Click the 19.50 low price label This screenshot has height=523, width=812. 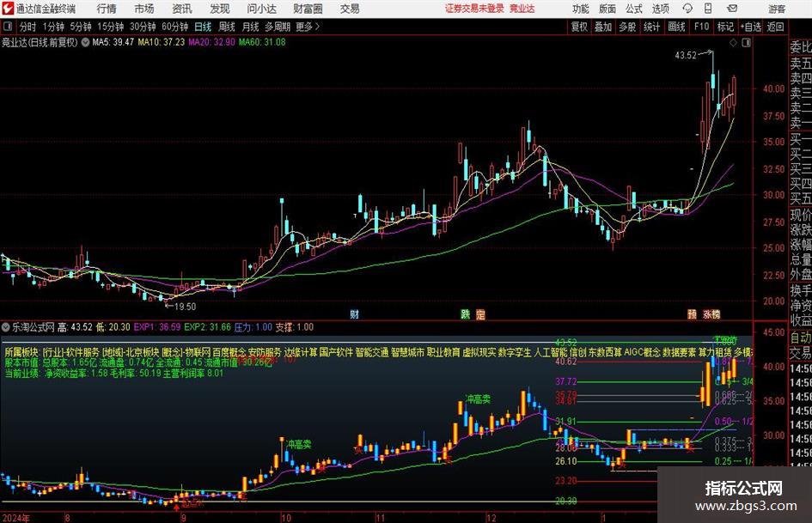(185, 307)
